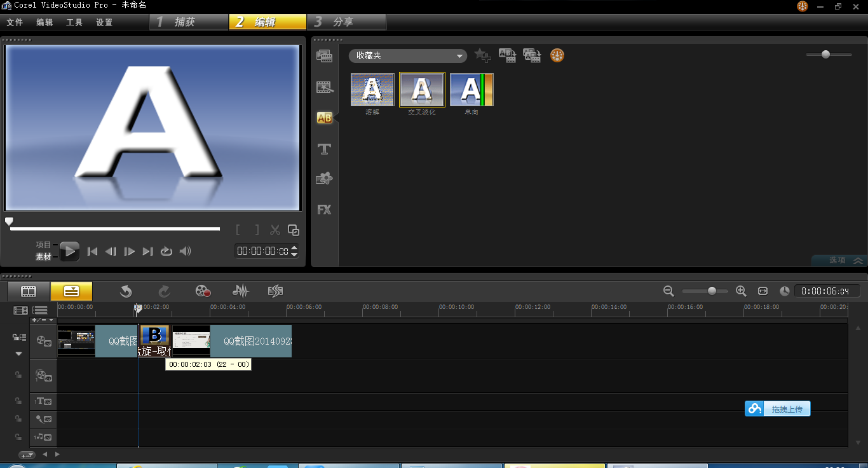
Task: Fit project in timeline window icon
Action: coord(763,291)
